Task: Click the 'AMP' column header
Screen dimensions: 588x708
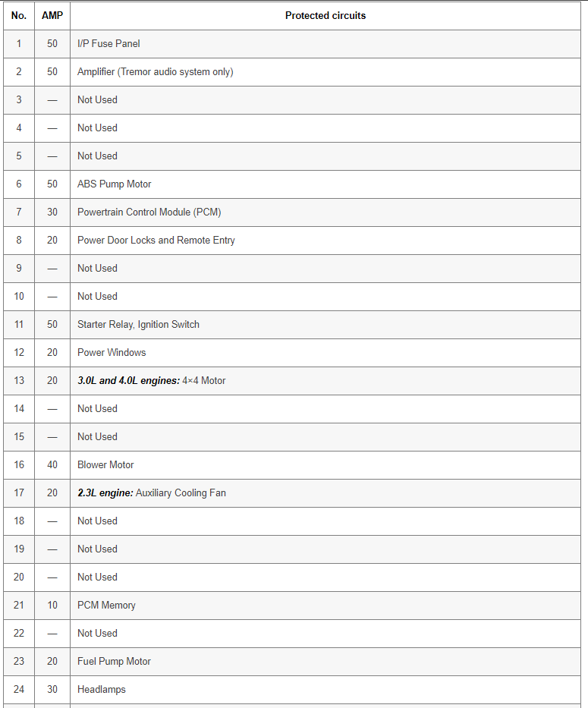Action: (52, 15)
